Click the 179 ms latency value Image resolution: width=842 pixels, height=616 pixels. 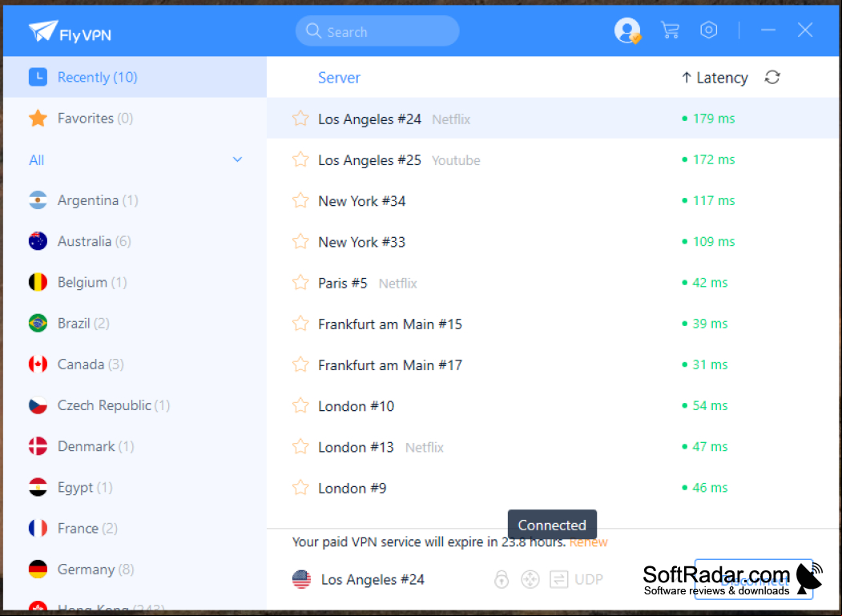point(714,118)
